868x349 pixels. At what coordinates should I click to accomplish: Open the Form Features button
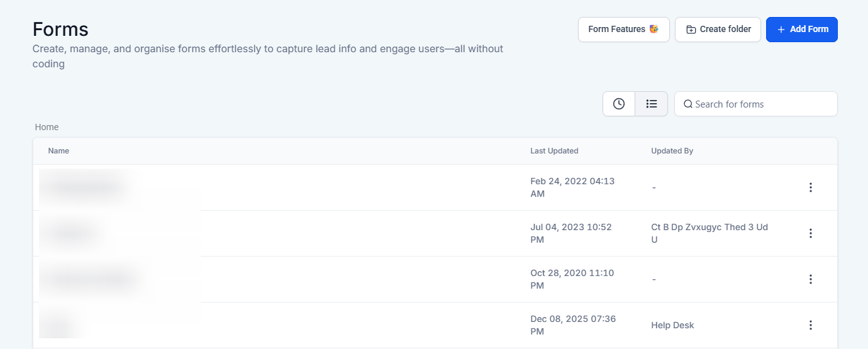click(x=623, y=30)
